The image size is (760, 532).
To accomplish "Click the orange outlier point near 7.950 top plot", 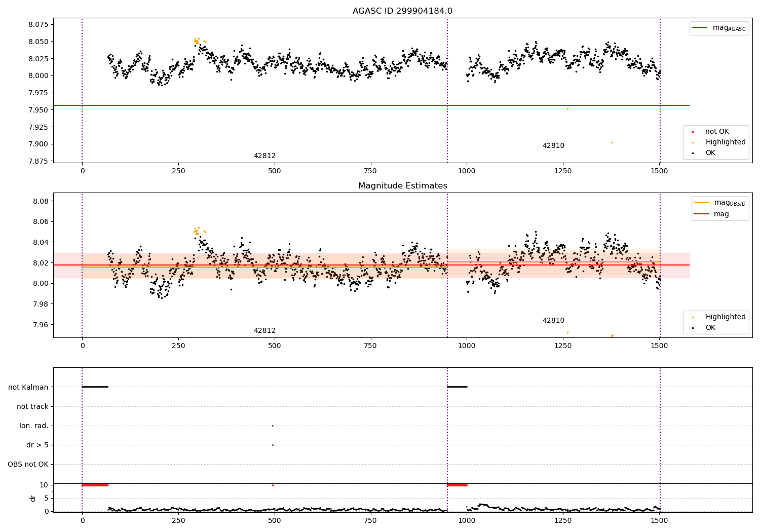I will (567, 108).
